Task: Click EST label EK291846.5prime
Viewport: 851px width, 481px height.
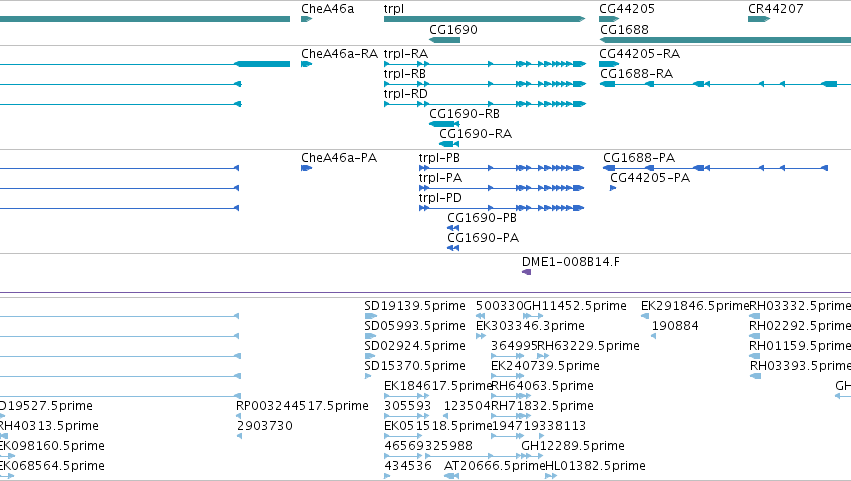Action: coord(695,306)
